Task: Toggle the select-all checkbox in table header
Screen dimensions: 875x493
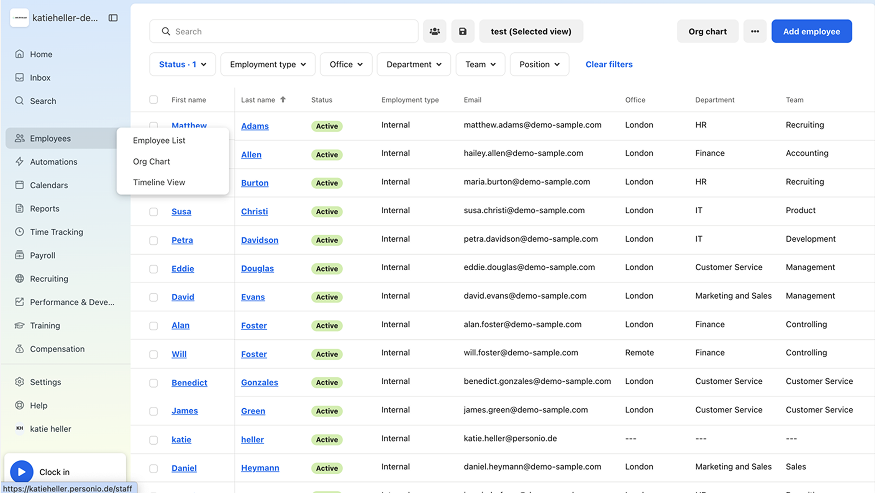Action: pyautogui.click(x=153, y=100)
